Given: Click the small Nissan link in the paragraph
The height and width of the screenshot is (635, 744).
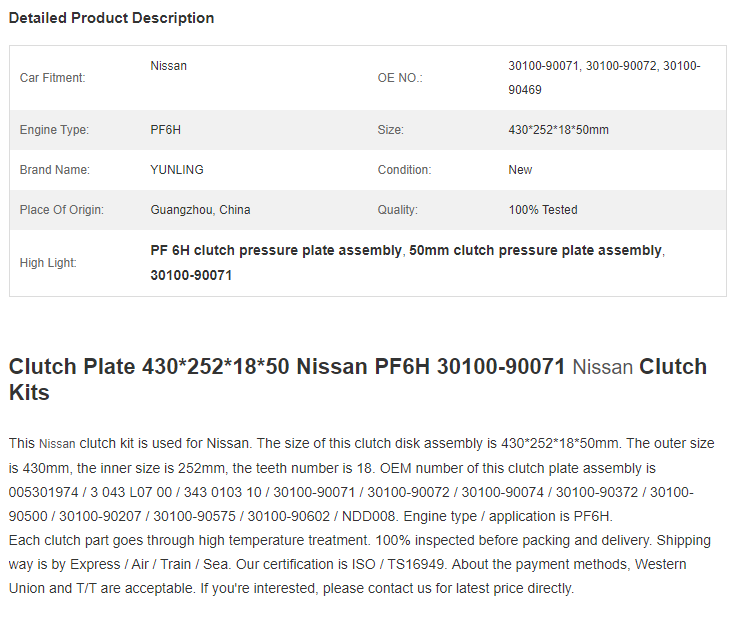Looking at the screenshot, I should (x=57, y=444).
